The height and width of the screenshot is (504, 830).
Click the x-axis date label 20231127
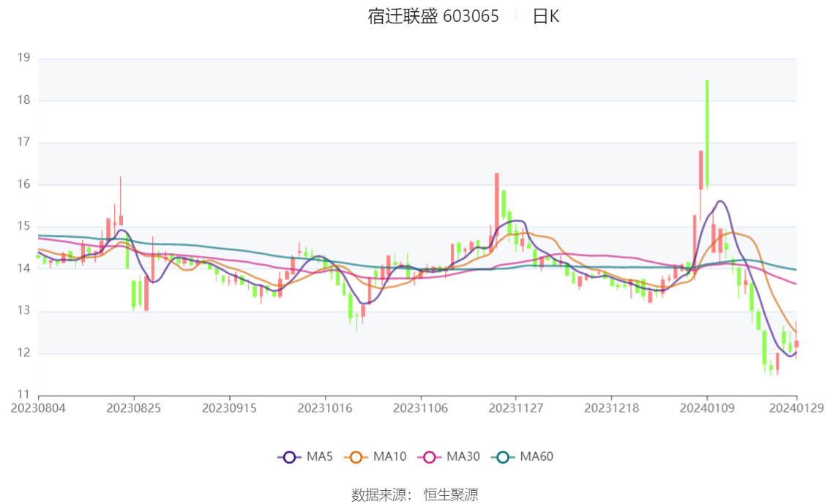516,408
